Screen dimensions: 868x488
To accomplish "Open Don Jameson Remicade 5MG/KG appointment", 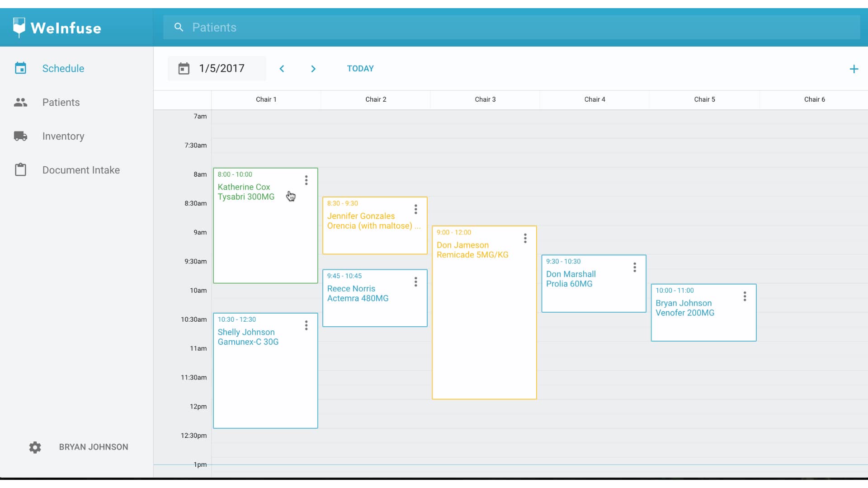I will 484,313.
